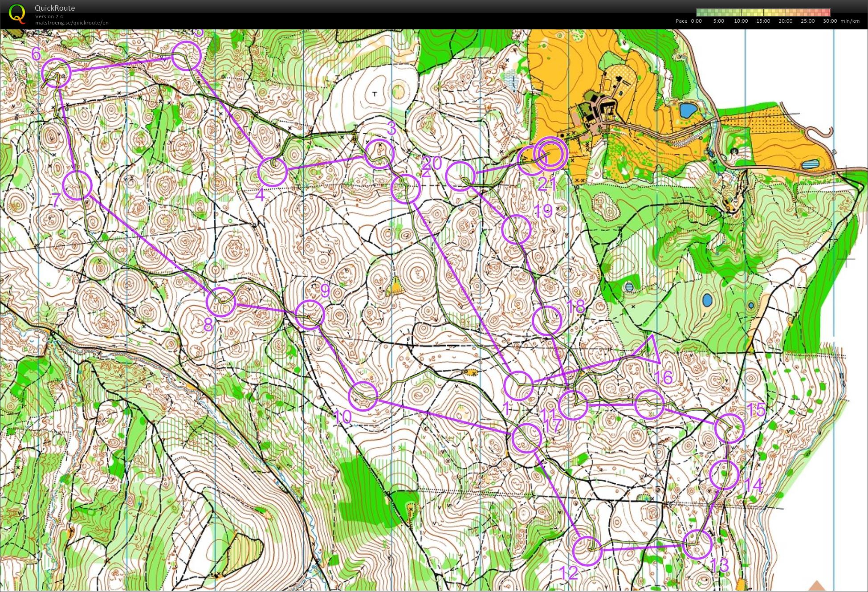Click the 15:00 pace scale label
This screenshot has height=592, width=868.
[x=763, y=21]
